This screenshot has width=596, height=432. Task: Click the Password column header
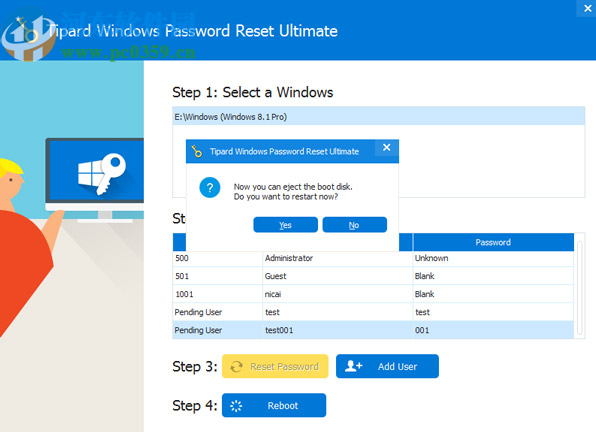pos(493,242)
